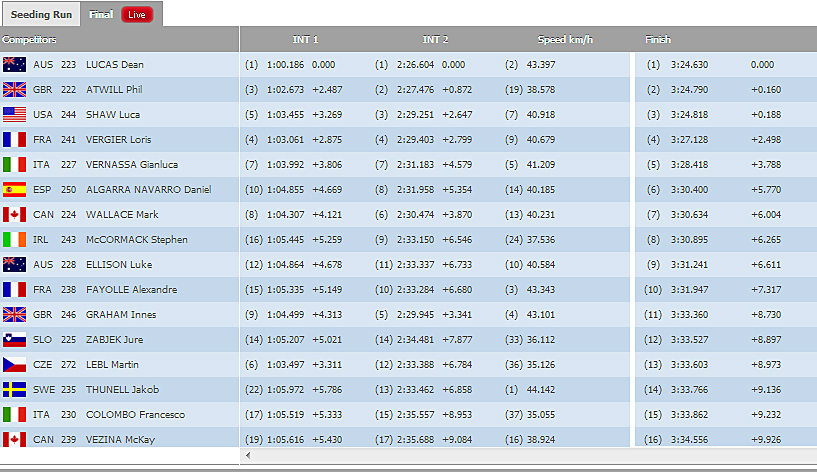The height and width of the screenshot is (472, 817).
Task: Click the USA flag beside SHAW Luca
Action: coord(14,115)
